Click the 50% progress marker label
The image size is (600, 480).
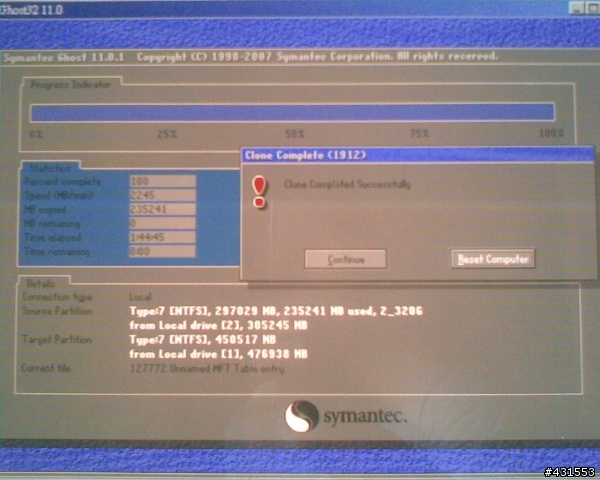295,134
